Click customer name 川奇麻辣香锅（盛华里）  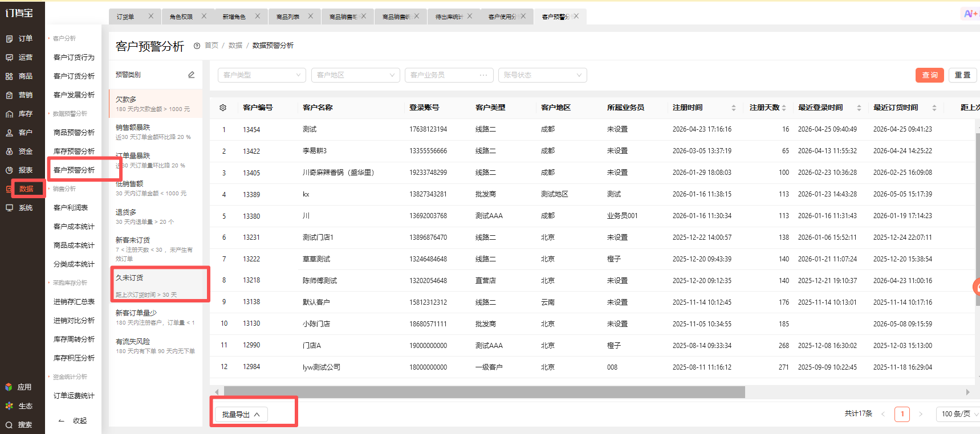click(339, 173)
